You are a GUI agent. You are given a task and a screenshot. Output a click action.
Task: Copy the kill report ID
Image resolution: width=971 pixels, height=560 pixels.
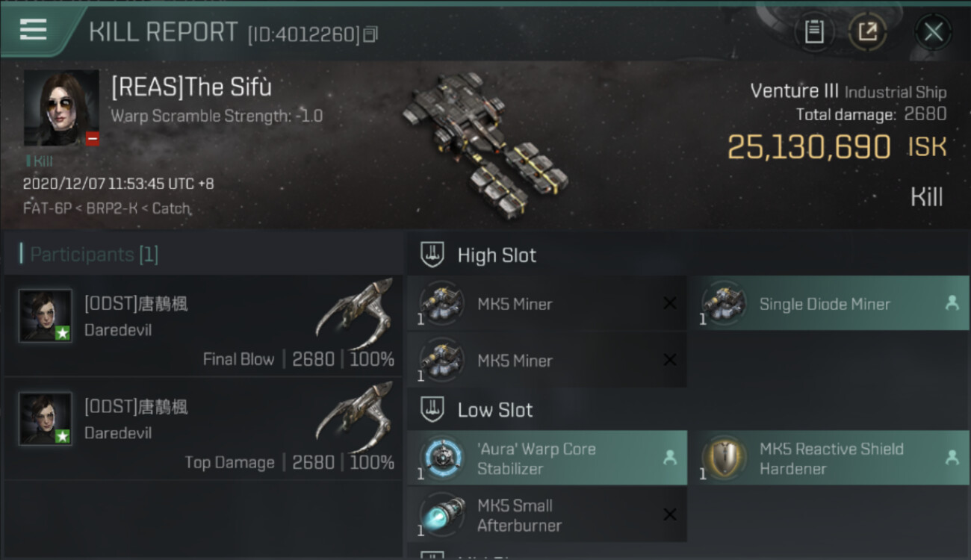point(370,34)
